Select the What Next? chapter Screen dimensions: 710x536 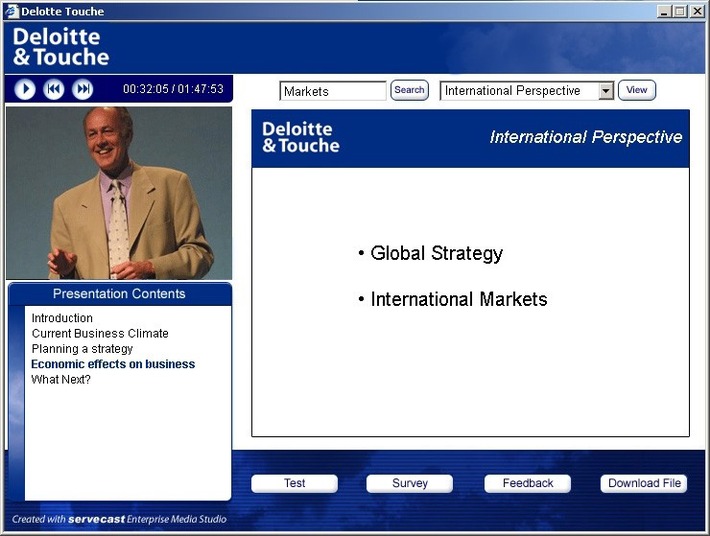61,379
